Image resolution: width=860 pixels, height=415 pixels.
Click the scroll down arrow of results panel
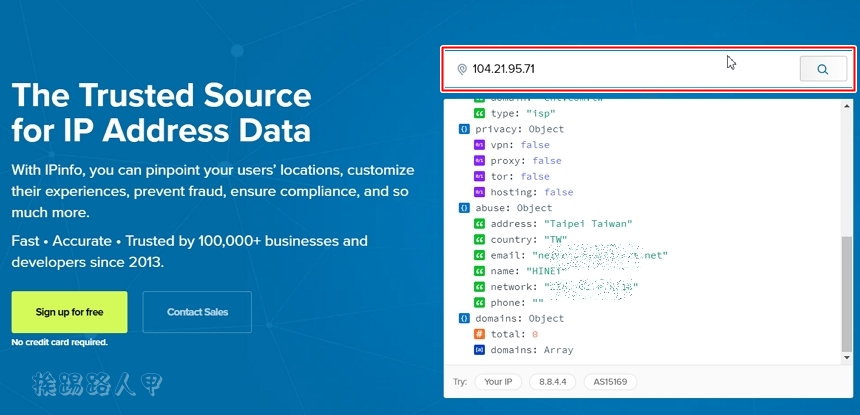(x=847, y=357)
